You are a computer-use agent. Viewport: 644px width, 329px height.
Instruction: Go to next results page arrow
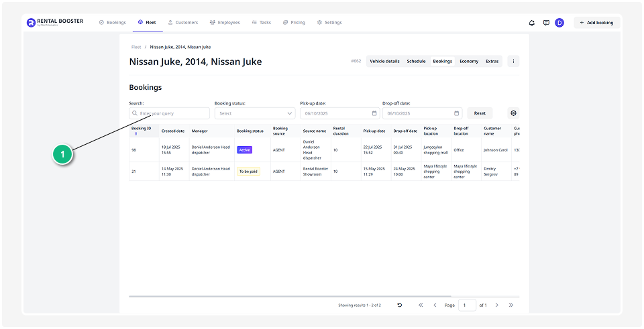point(496,305)
